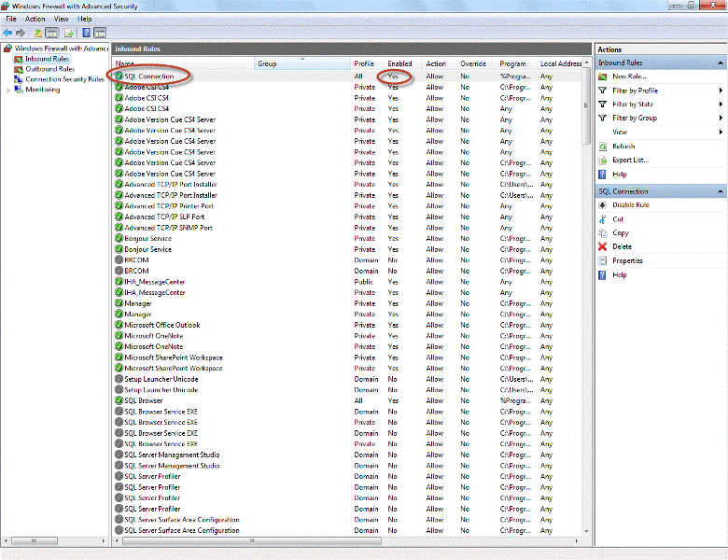This screenshot has width=728, height=560.
Task: Select Connection Security Rules in the tree
Action: click(64, 79)
